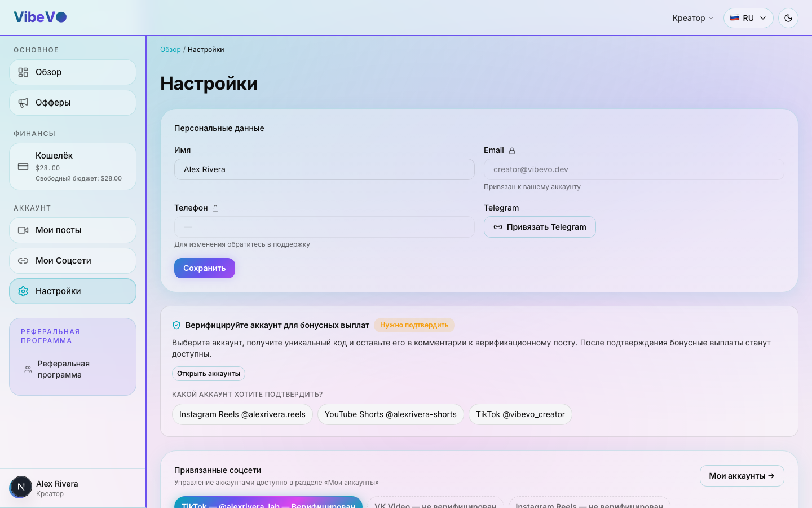Screen dimensions: 812x508
Task: Click Мои аккаунты button
Action: click(742, 476)
